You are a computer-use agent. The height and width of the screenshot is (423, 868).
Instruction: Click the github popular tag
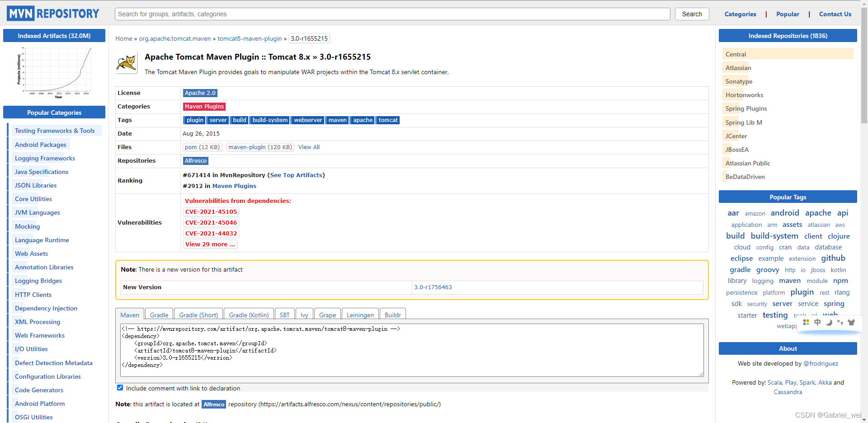point(833,258)
